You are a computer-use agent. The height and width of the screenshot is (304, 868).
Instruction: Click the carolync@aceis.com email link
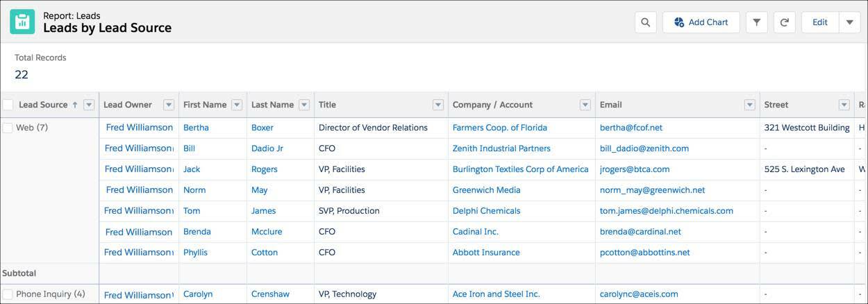[639, 294]
